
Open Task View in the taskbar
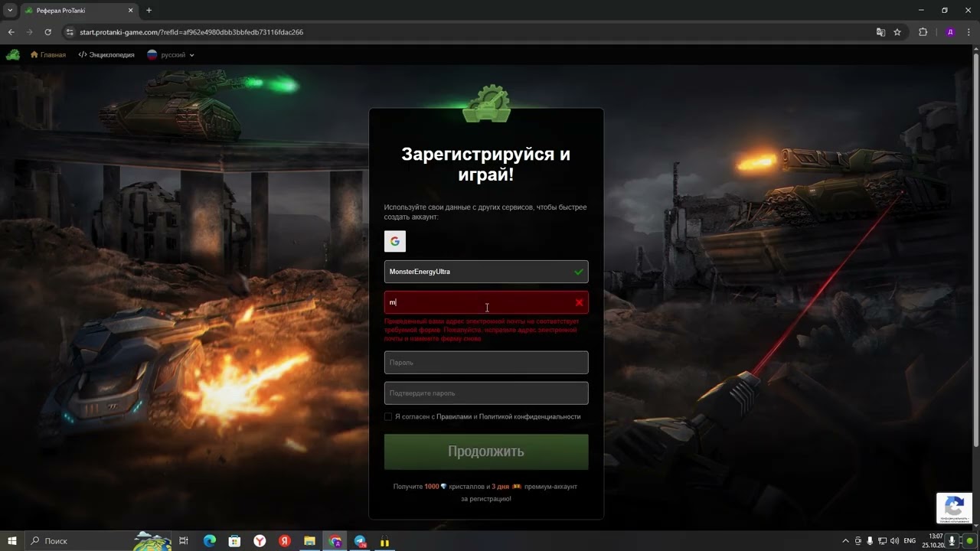184,541
